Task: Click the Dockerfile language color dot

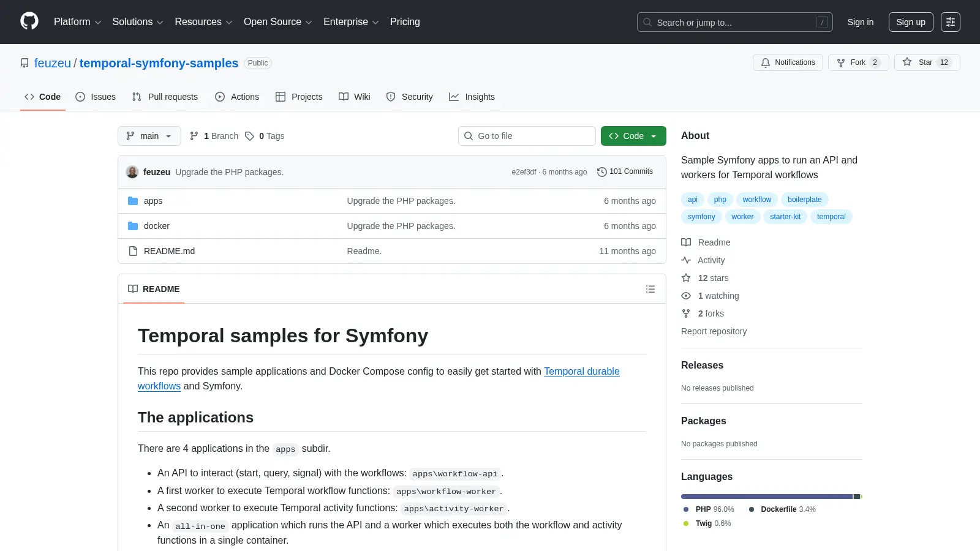Action: point(752,509)
